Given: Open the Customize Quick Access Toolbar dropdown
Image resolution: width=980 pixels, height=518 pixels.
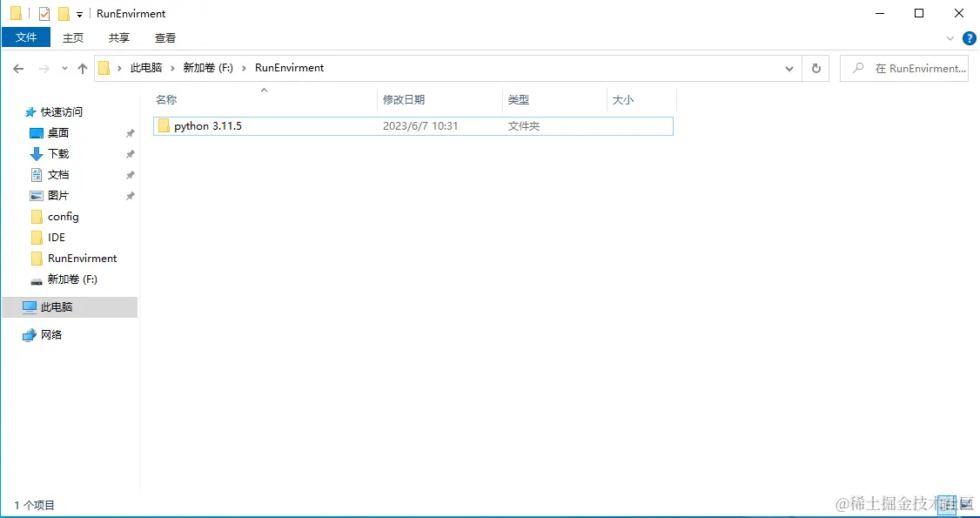Looking at the screenshot, I should [79, 15].
